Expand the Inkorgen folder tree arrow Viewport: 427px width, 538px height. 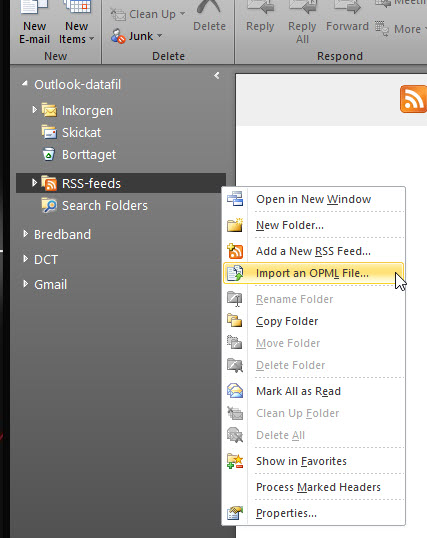tap(34, 110)
